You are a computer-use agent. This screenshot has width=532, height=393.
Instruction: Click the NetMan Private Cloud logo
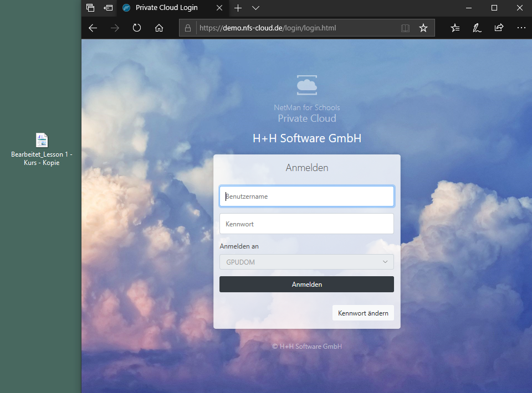click(306, 85)
